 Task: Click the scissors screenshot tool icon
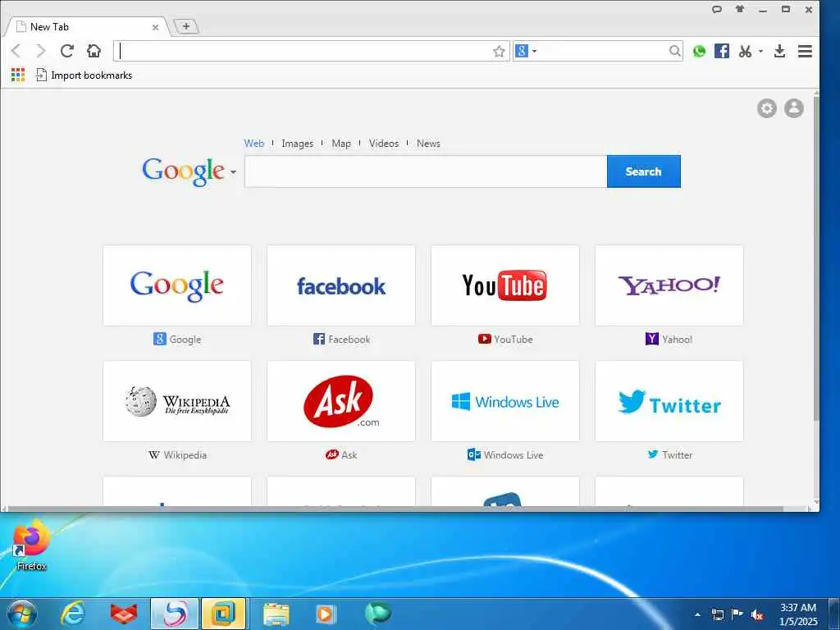(x=745, y=52)
